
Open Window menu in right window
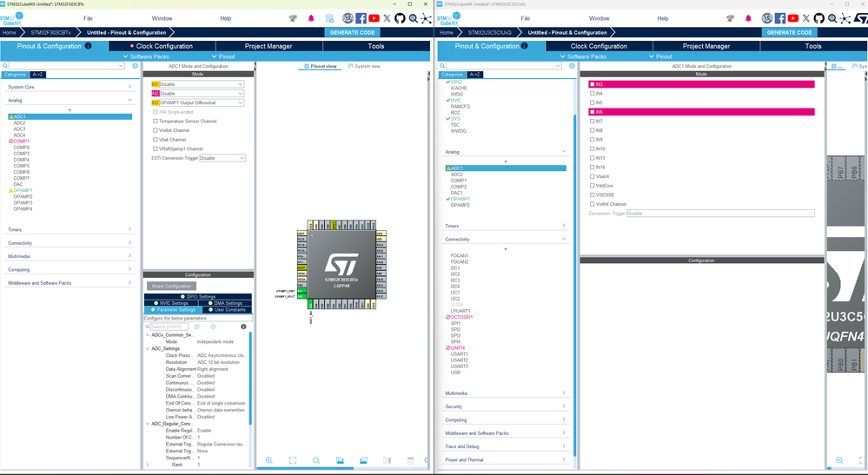(x=599, y=18)
